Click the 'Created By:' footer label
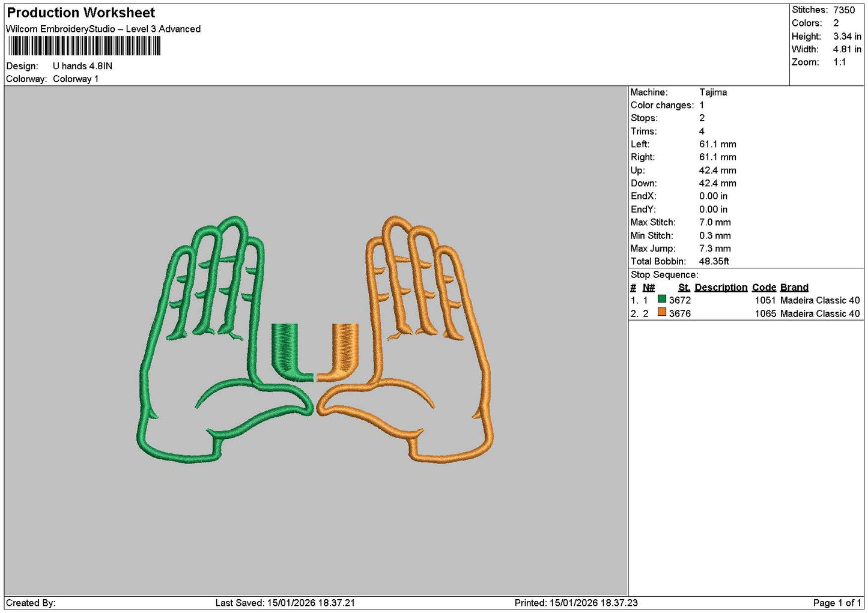This screenshot has width=868, height=613. tap(31, 603)
